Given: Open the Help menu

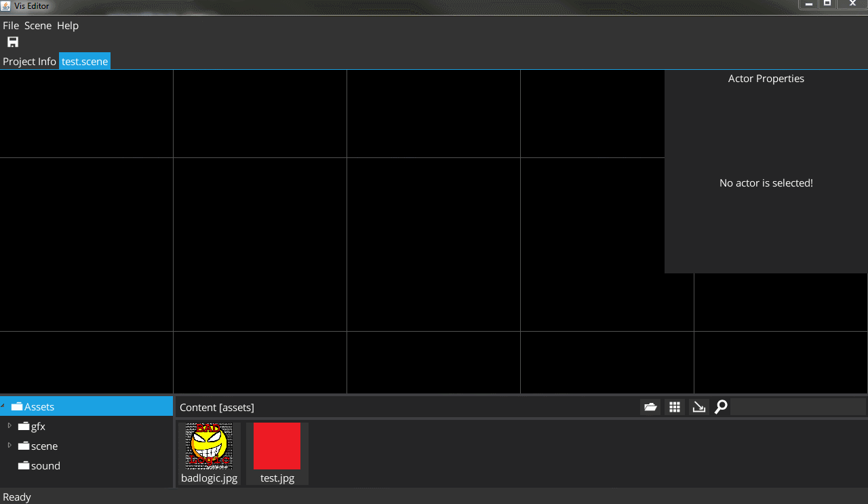Looking at the screenshot, I should pyautogui.click(x=68, y=26).
